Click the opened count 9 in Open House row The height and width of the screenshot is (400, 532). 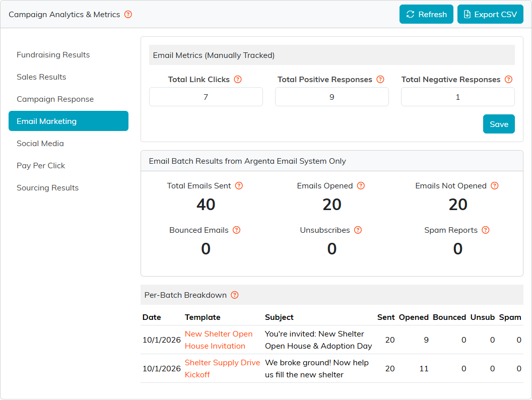tap(426, 340)
